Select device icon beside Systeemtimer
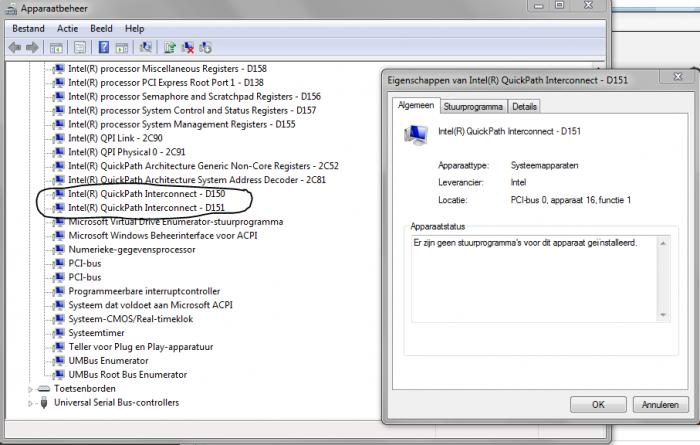 click(x=59, y=333)
